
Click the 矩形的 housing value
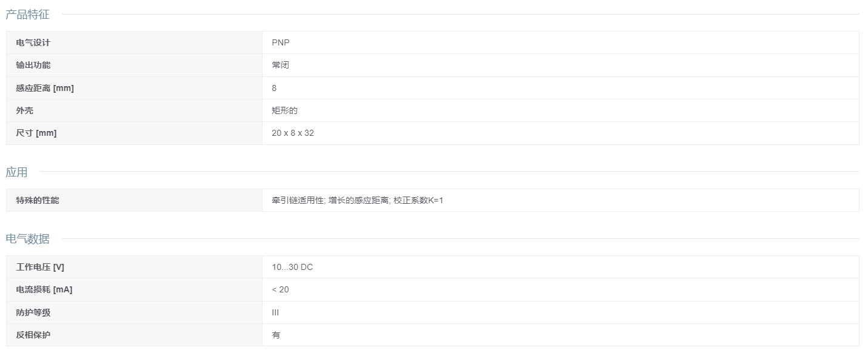pos(285,110)
